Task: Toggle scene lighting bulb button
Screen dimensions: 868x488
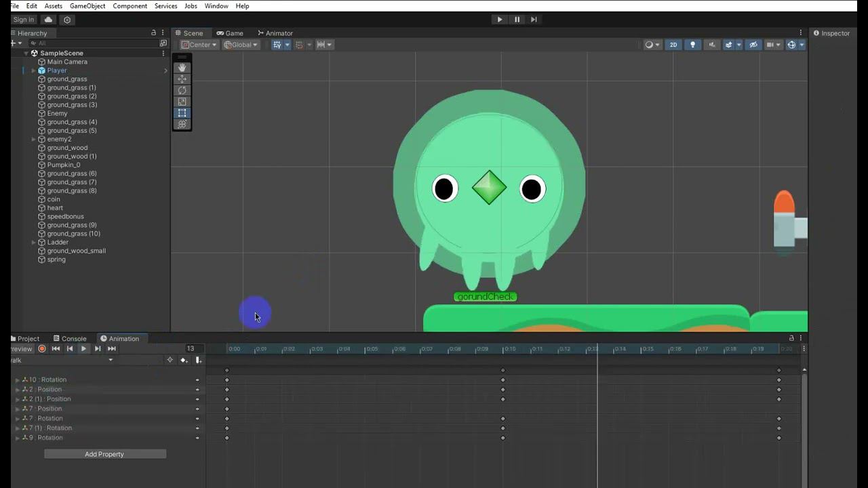Action: [692, 45]
